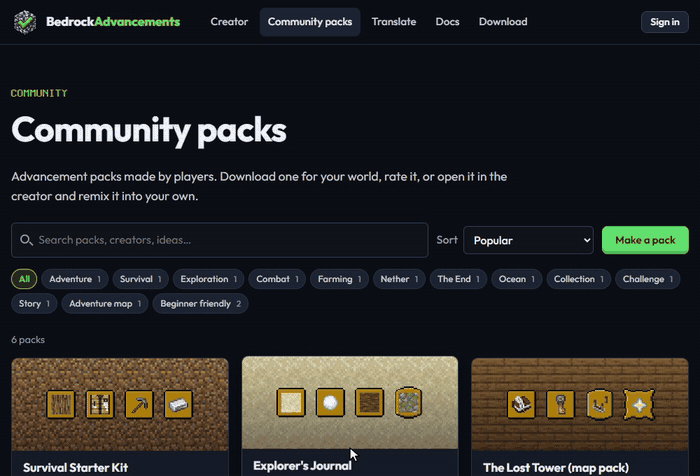Click the star icon in The Lost Tower
Screen dimensions: 700x476
[639, 405]
